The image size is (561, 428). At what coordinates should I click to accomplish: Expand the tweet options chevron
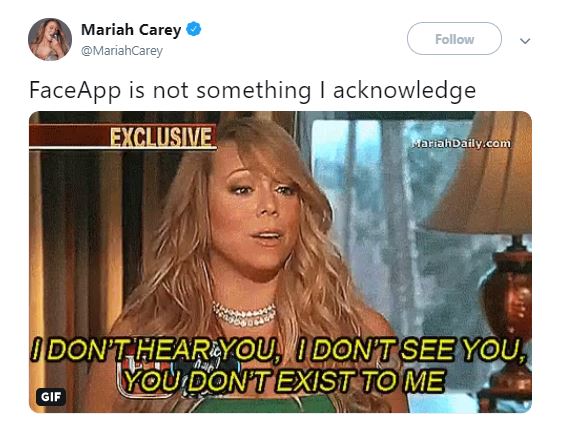click(525, 41)
